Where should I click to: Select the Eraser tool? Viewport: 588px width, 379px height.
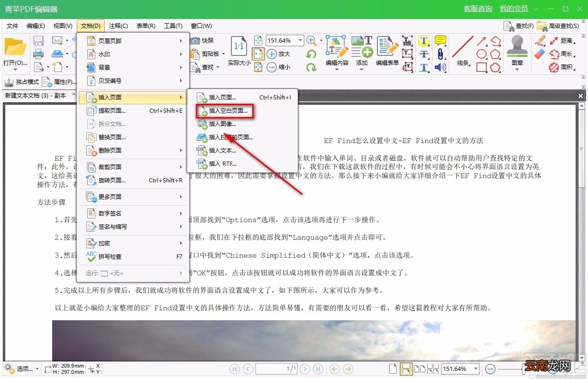coord(540,54)
